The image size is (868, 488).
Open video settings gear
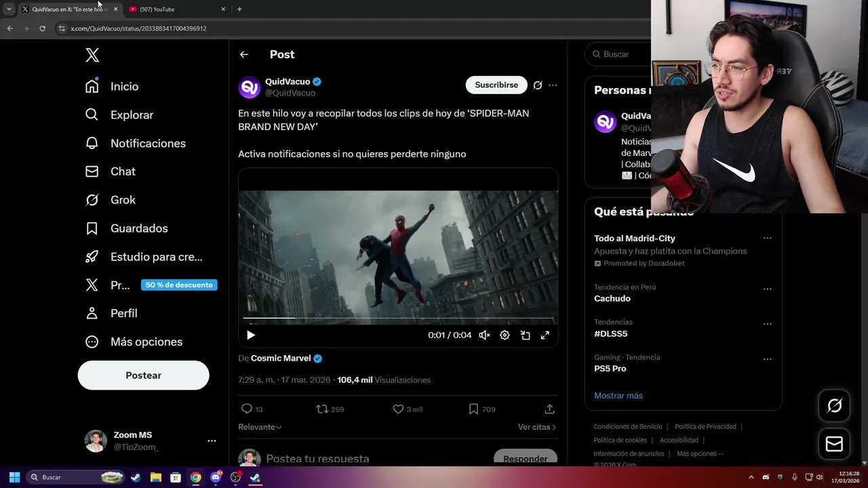(505, 335)
